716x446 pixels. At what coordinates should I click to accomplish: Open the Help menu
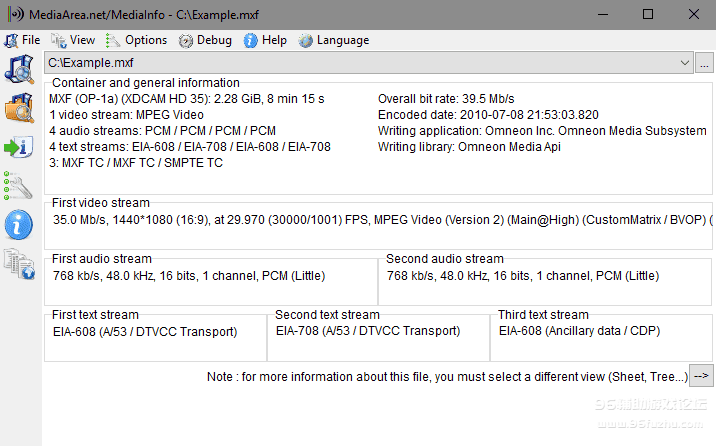pos(265,40)
